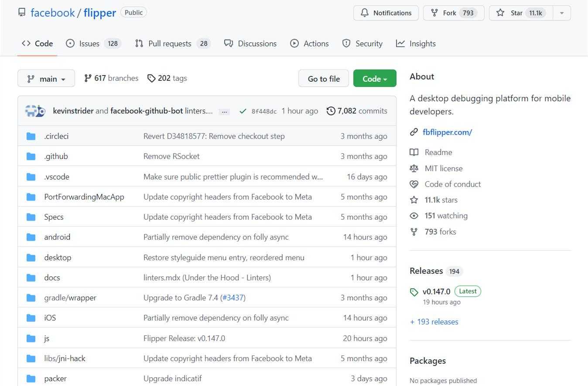
Task: Click the commit authors avatar image
Action: (x=35, y=111)
